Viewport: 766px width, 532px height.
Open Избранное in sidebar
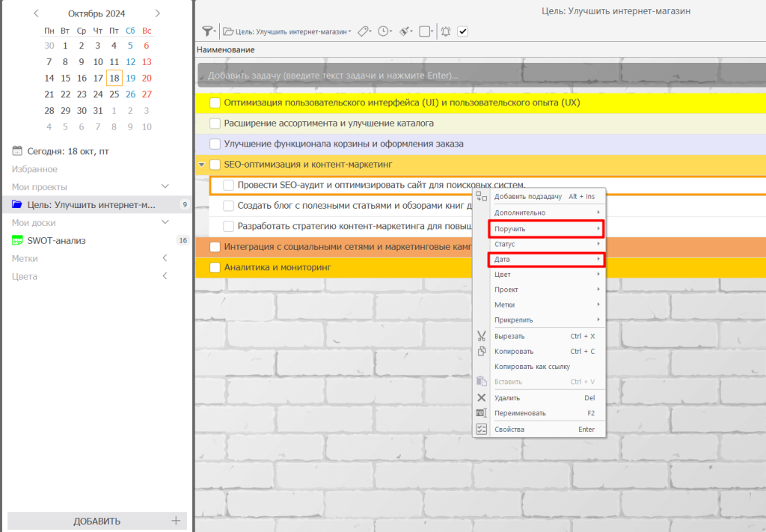coord(34,169)
